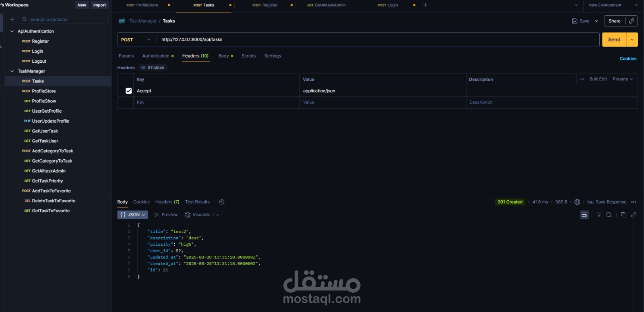Click the request URL input field

[378, 39]
